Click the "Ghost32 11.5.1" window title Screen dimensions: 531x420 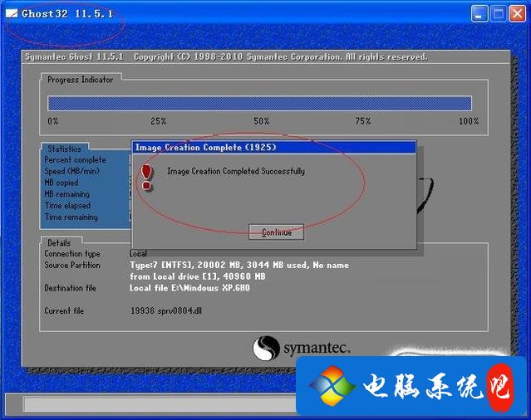point(67,14)
